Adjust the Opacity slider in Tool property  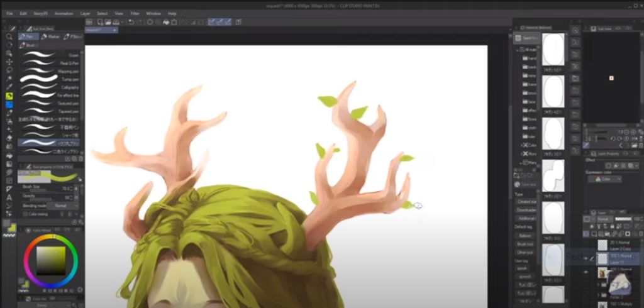point(40,200)
